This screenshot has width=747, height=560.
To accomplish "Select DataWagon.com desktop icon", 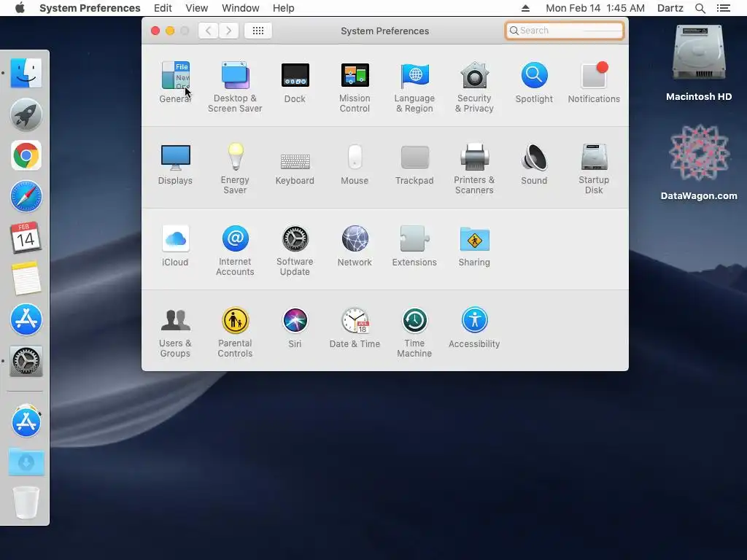I will coord(698,163).
